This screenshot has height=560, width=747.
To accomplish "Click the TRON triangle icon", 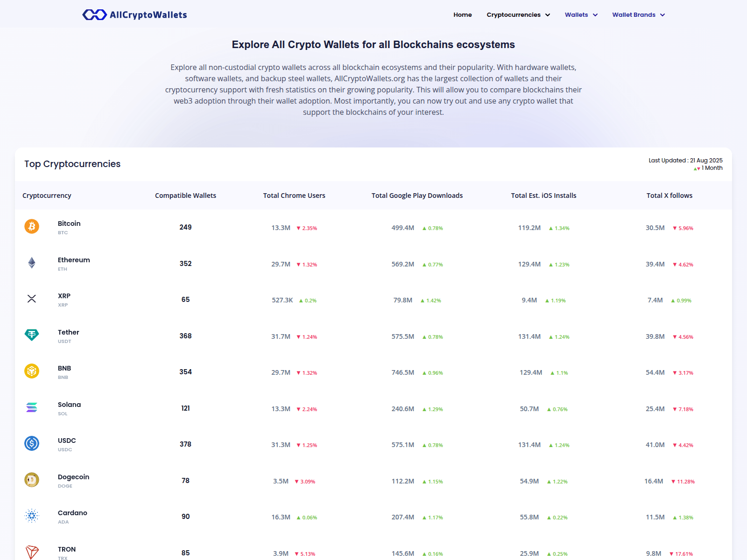I will pos(32,552).
